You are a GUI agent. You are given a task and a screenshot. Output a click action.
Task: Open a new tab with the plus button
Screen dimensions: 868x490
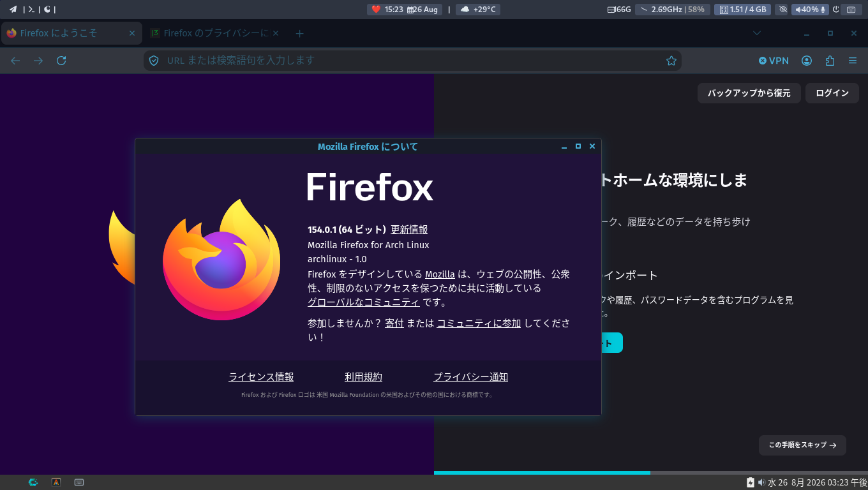click(299, 33)
